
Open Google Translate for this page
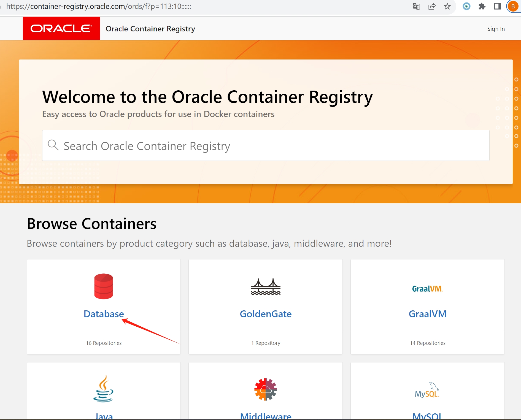coord(417,7)
